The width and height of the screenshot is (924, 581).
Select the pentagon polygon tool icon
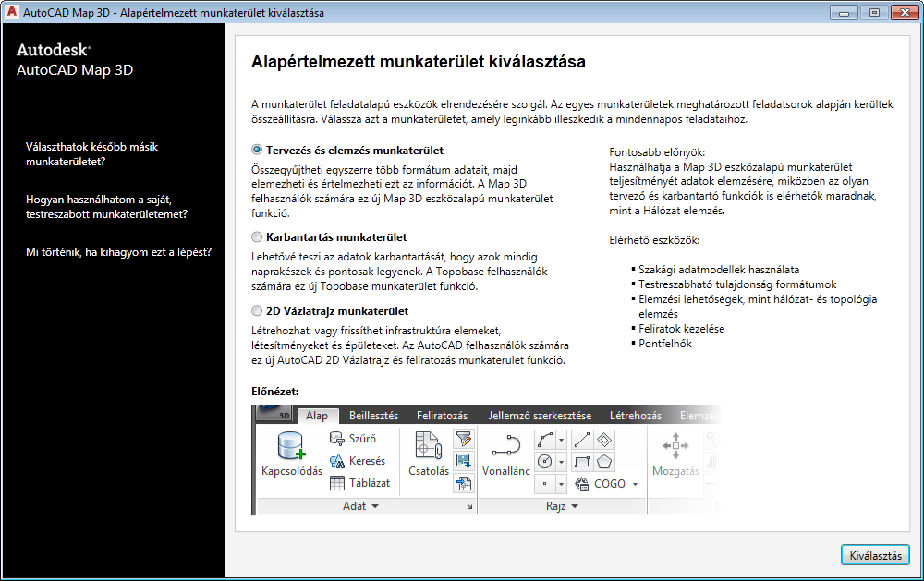pyautogui.click(x=604, y=462)
